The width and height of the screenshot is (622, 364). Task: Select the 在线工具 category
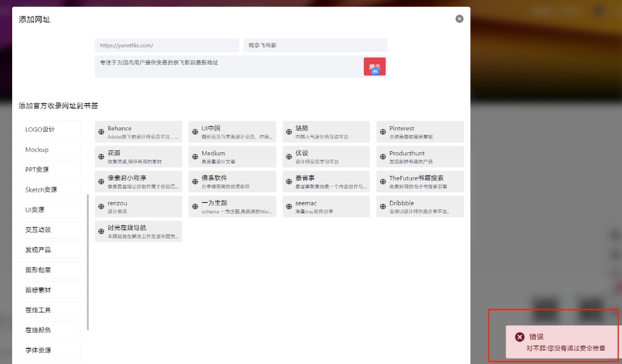point(50,310)
